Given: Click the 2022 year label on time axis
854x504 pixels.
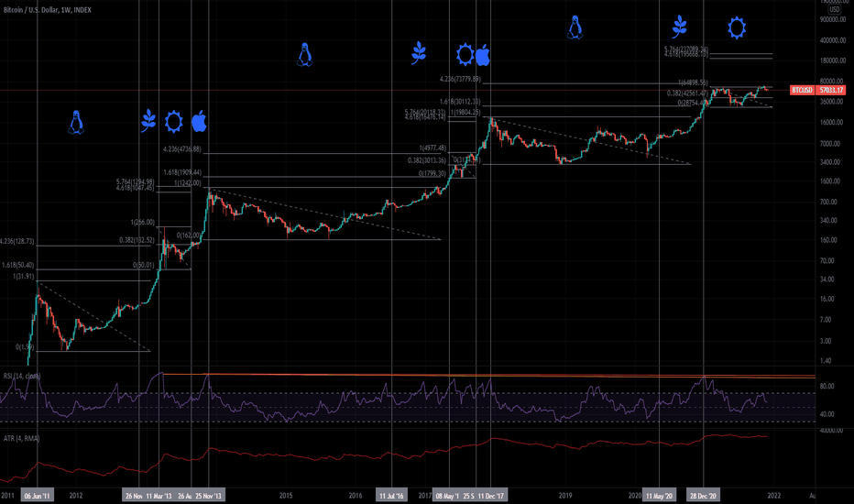Looking at the screenshot, I should pos(774,495).
